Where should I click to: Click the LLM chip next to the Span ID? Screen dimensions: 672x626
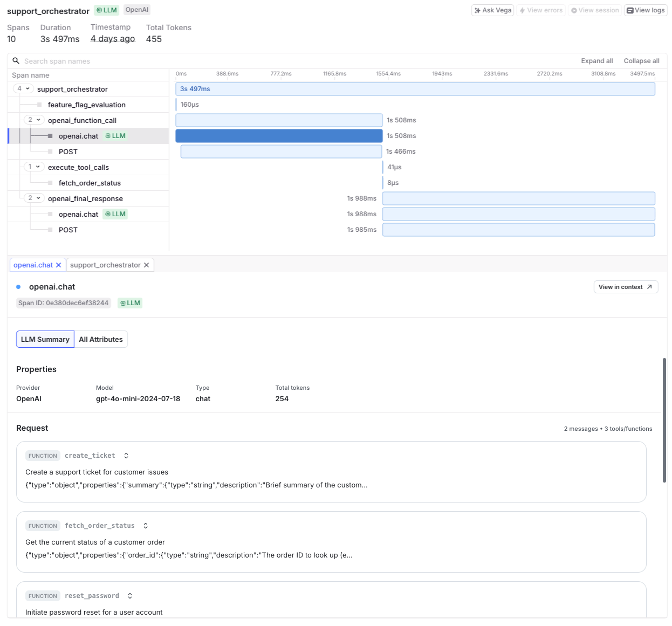pyautogui.click(x=129, y=303)
